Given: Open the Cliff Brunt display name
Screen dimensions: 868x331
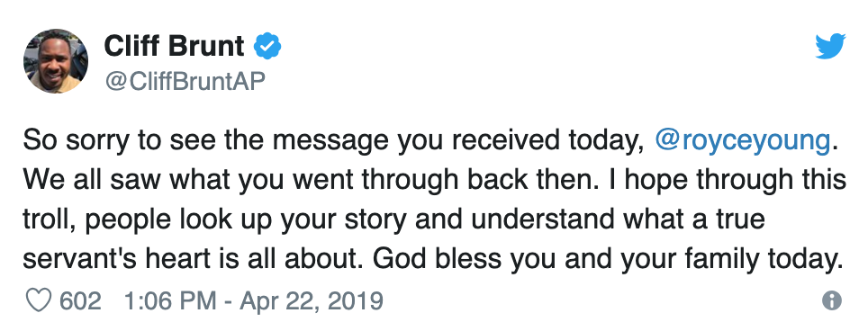Looking at the screenshot, I should pos(174,45).
